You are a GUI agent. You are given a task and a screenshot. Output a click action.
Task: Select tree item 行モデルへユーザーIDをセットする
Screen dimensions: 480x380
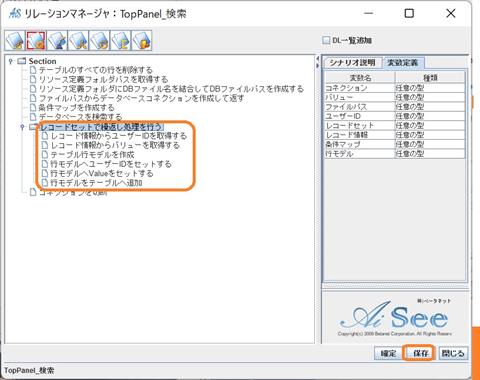111,164
